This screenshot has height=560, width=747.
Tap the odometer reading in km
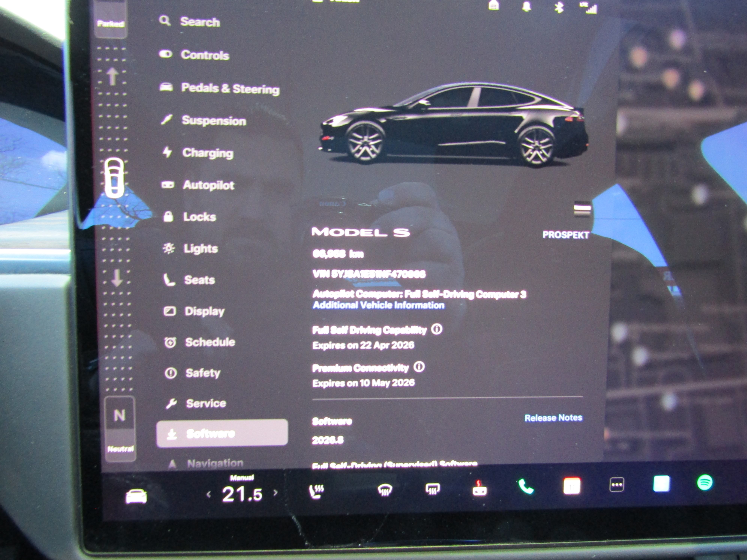pos(338,254)
